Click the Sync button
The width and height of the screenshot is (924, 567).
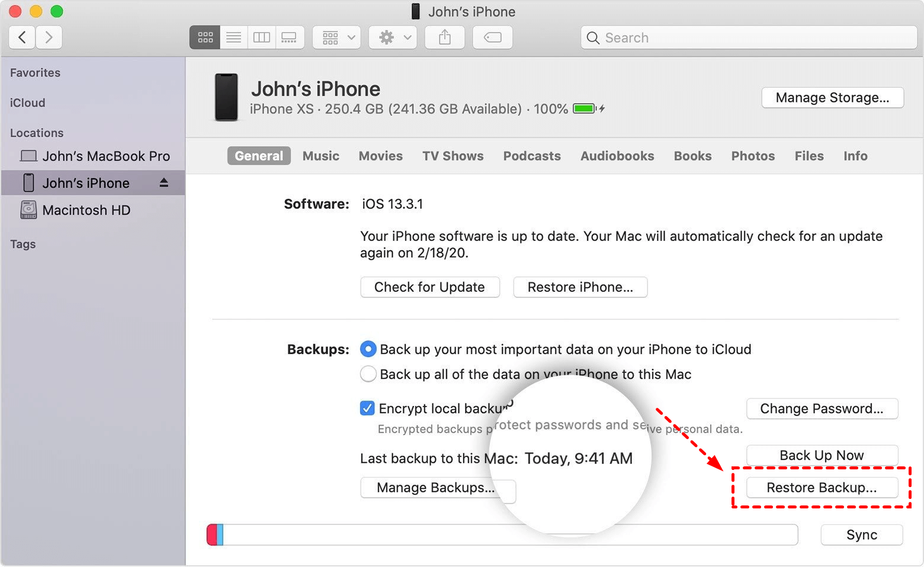pyautogui.click(x=862, y=534)
